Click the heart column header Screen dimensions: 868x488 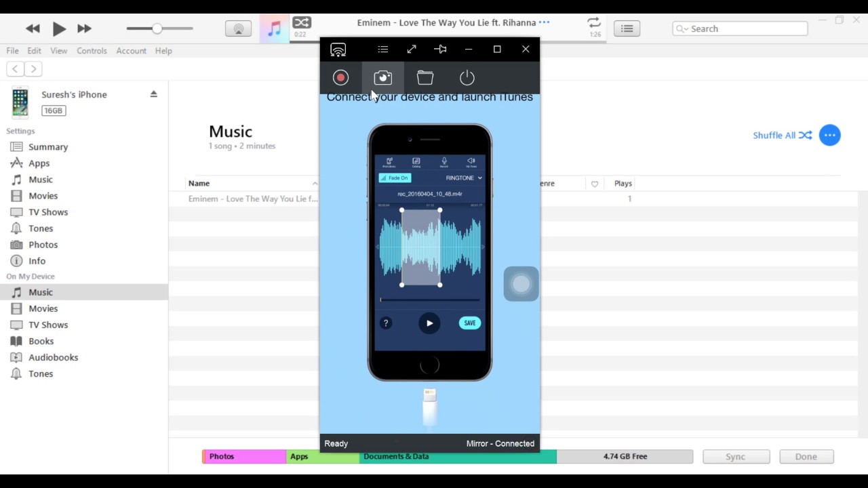tap(595, 184)
